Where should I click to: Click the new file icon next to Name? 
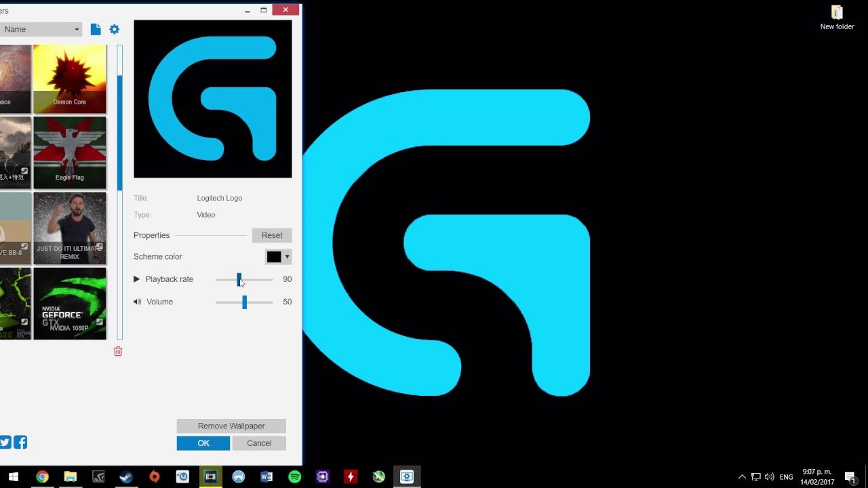click(x=95, y=29)
